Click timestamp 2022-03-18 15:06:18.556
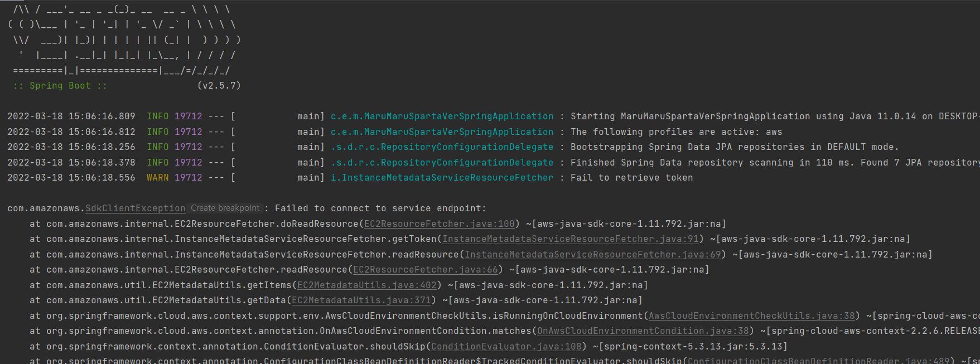980x364 pixels. [x=71, y=178]
